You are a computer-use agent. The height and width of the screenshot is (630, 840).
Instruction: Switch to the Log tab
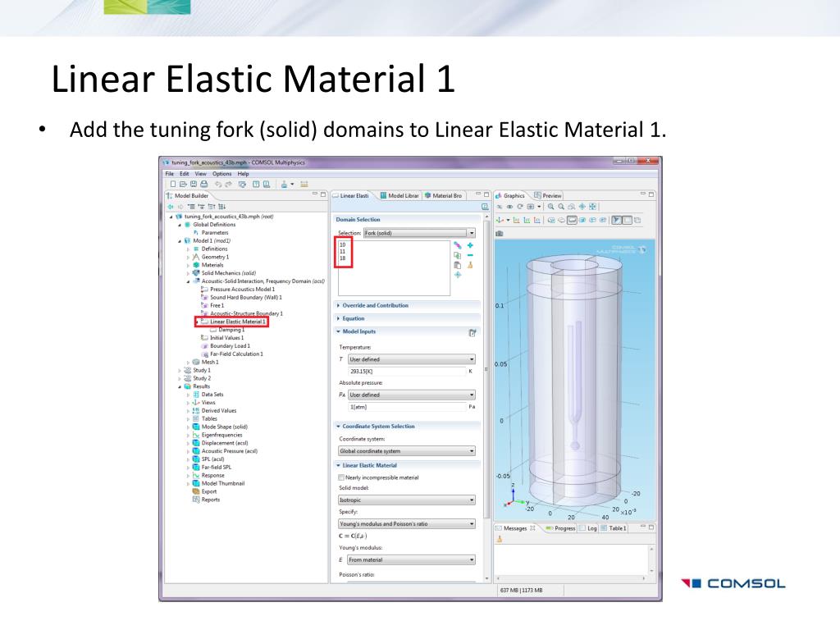click(x=588, y=528)
